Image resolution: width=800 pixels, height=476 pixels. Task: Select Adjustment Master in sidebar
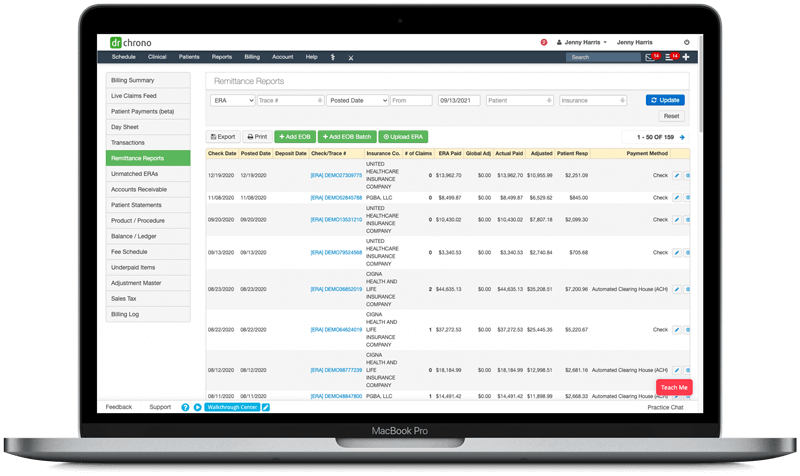pos(148,283)
